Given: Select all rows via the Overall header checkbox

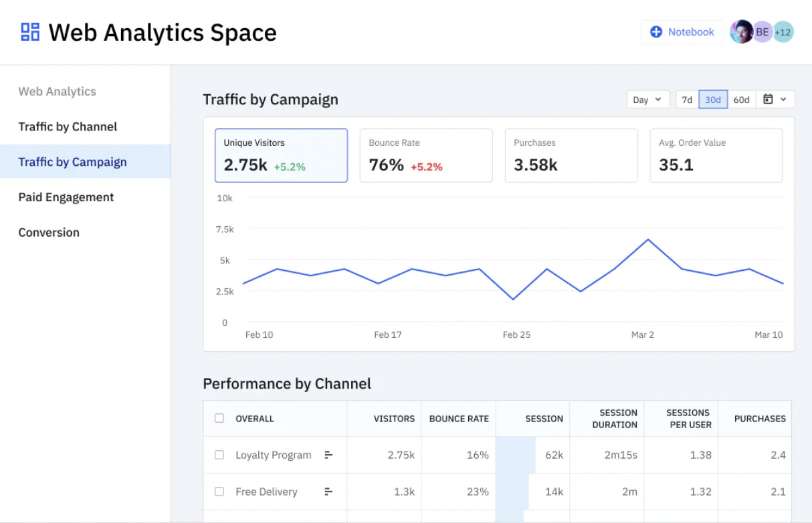Looking at the screenshot, I should coord(219,418).
